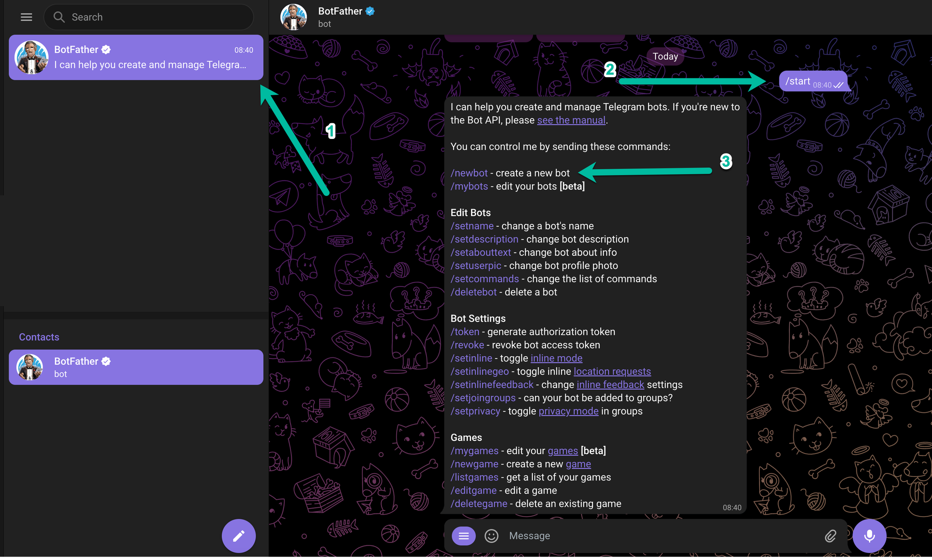Screen dimensions: 932x560
Task: Click the /mybots command link
Action: pos(469,186)
